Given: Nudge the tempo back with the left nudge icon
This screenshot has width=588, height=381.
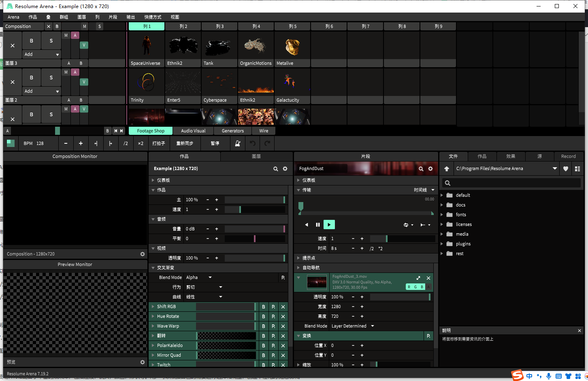Looking at the screenshot, I should 96,143.
